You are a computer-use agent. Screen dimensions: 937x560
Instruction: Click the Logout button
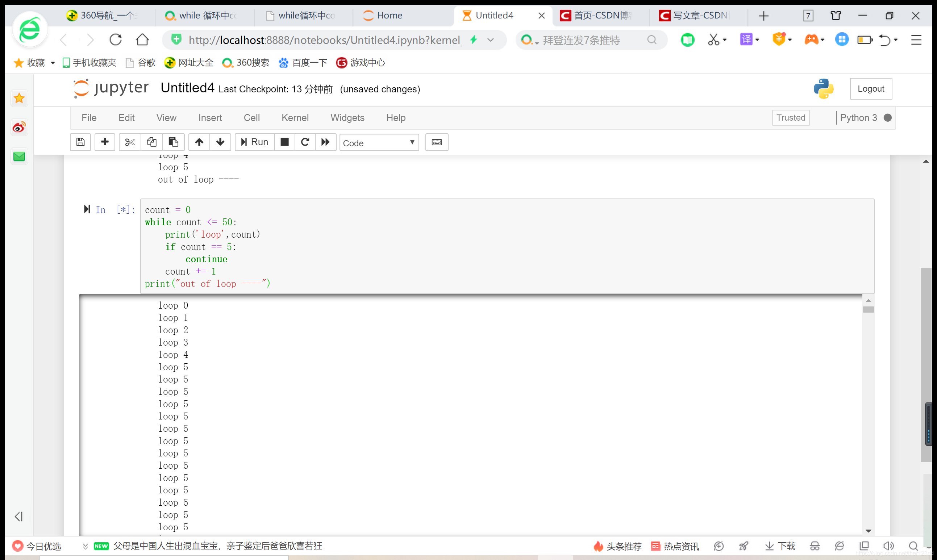tap(871, 89)
